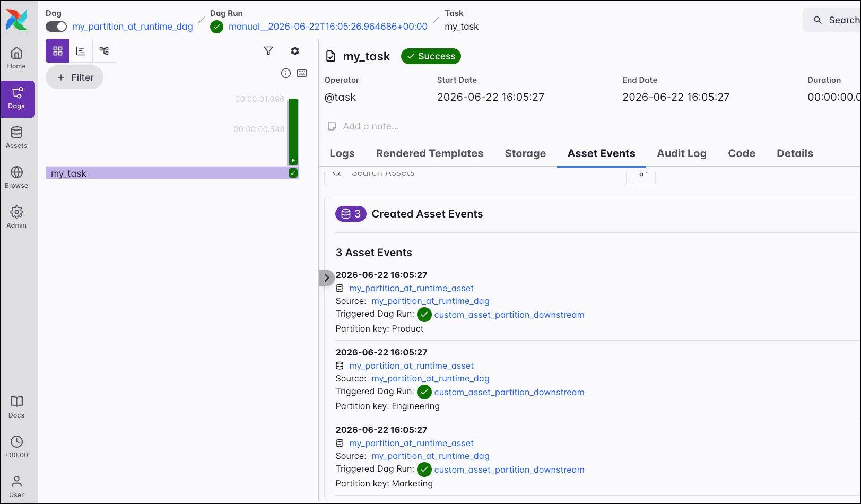This screenshot has height=504, width=861.
Task: Change timezone via the +00:00 clock
Action: pos(16,447)
